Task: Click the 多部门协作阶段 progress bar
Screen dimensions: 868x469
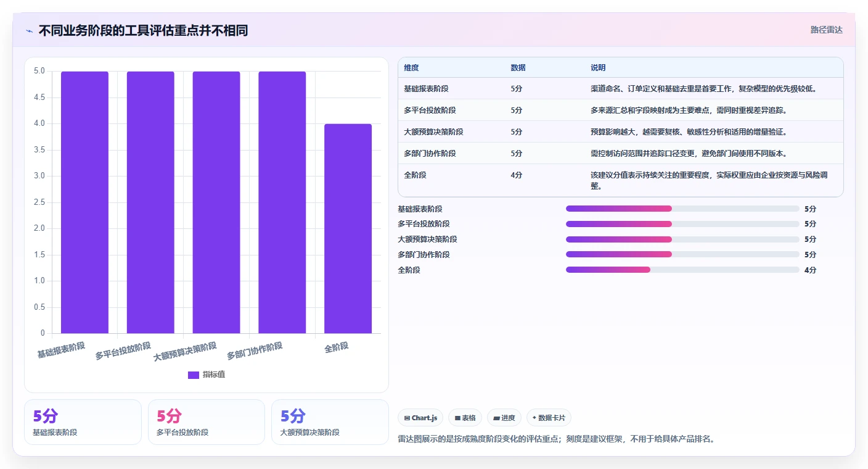Action: click(x=682, y=254)
